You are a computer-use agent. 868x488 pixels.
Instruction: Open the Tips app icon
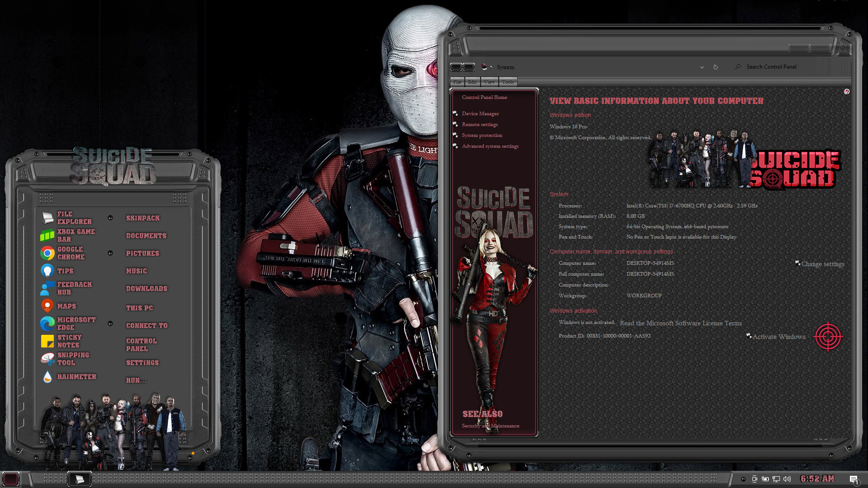(47, 271)
